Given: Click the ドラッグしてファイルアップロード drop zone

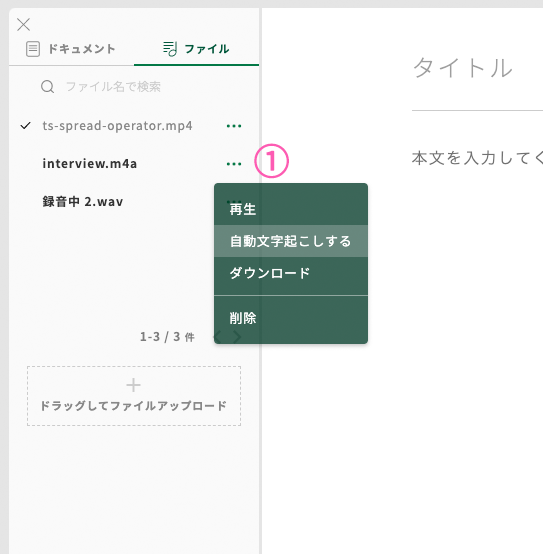Looking at the screenshot, I should (x=134, y=396).
